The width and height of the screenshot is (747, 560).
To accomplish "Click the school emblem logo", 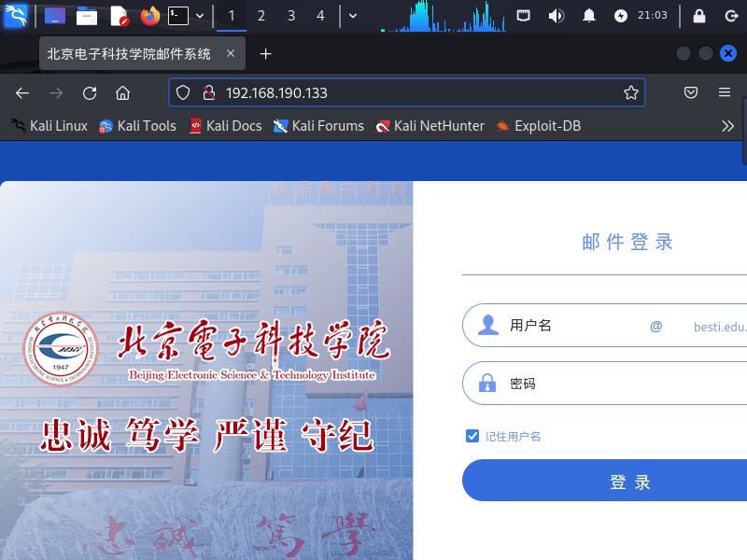I will tap(61, 349).
